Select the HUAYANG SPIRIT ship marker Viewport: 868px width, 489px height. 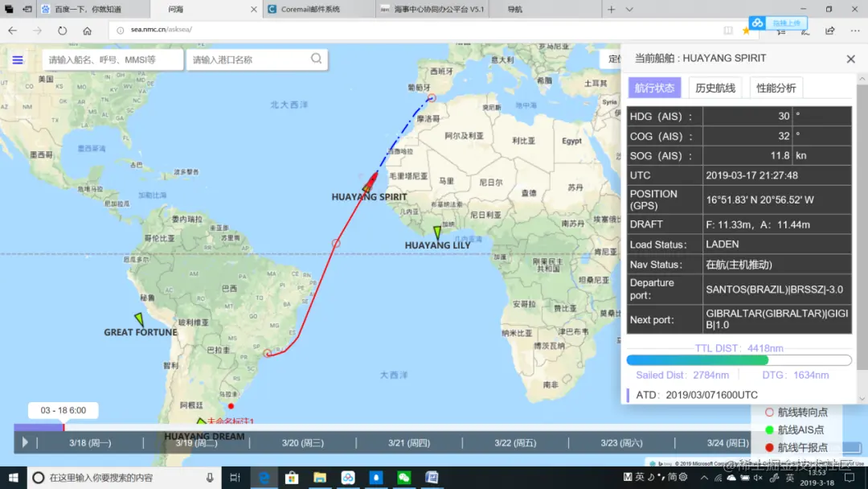pyautogui.click(x=370, y=183)
